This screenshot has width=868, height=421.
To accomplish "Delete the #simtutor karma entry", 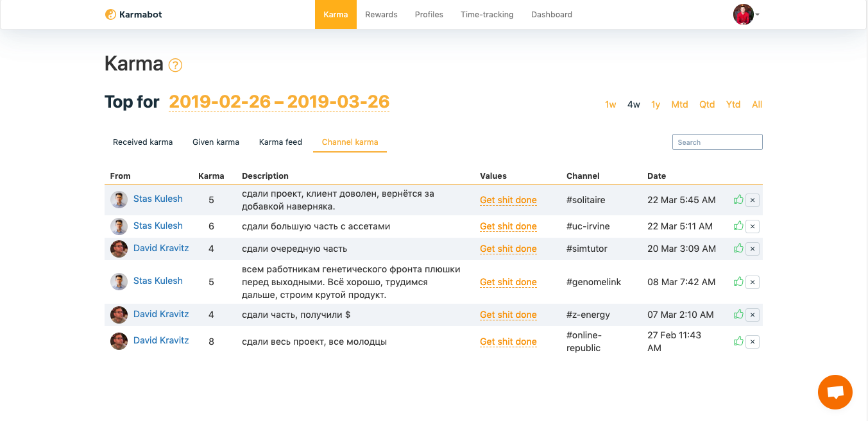I will (753, 249).
